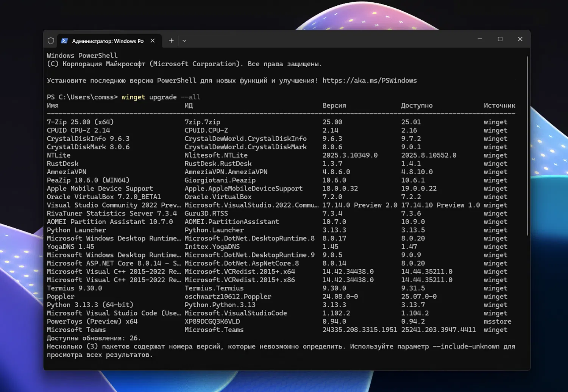Click the 'msstore' source in PowerToys row
568x392 pixels.
497,321
